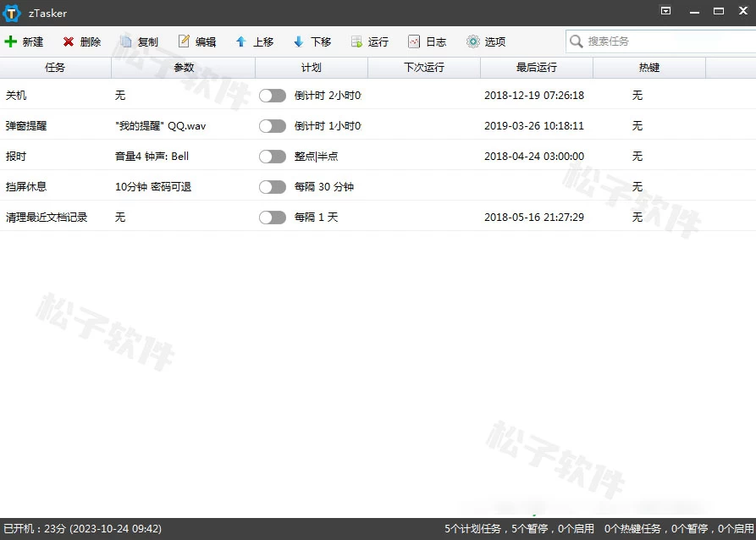
Task: Run selected task with 运行 icon
Action: [x=356, y=41]
